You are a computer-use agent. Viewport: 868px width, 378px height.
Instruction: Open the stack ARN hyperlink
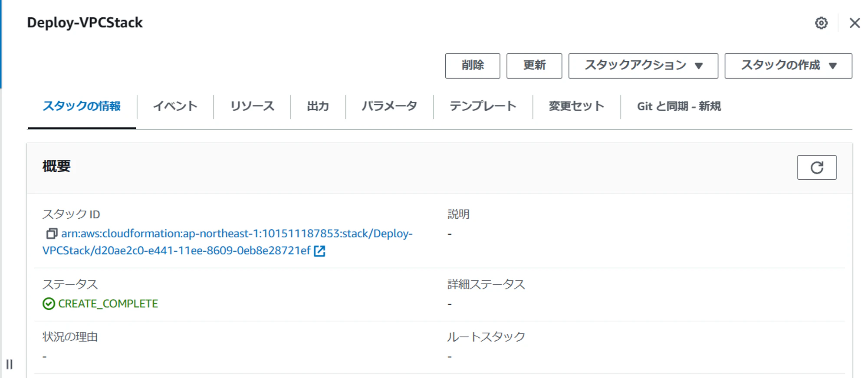(227, 242)
